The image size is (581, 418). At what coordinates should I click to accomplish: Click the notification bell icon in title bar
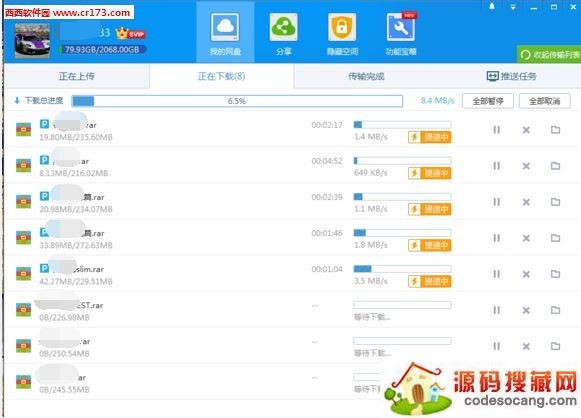click(x=492, y=7)
